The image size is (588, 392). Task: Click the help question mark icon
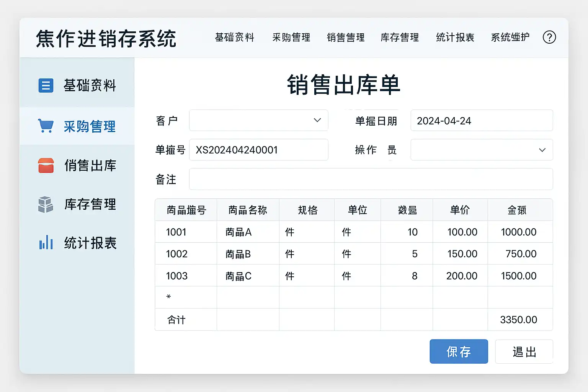[549, 37]
